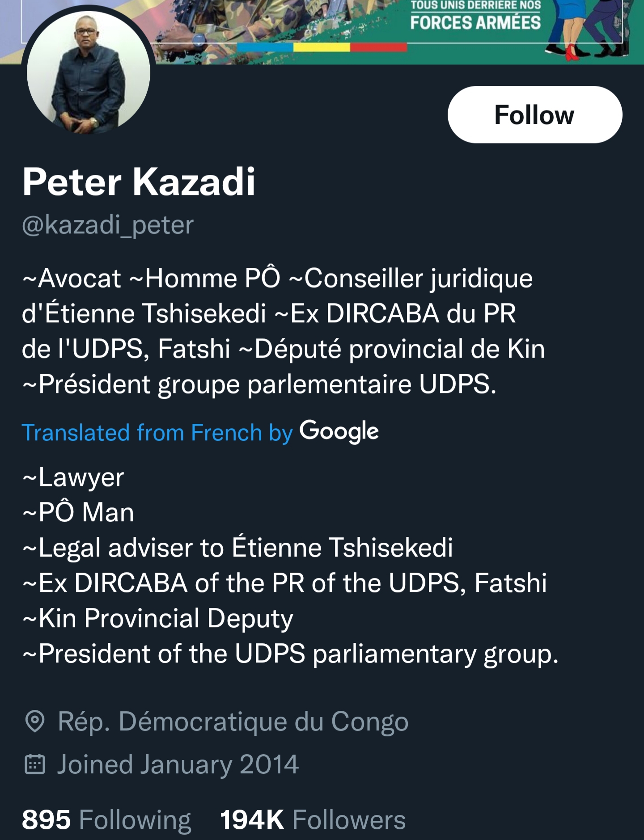Click the calendar icon beside join date
This screenshot has width=644, height=840.
[x=35, y=764]
